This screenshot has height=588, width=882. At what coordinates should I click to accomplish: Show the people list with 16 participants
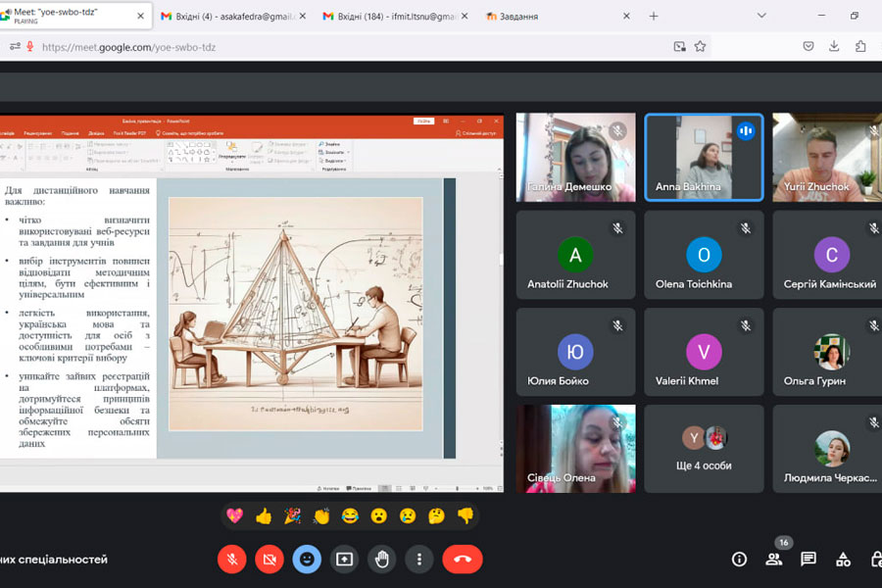pos(774,559)
